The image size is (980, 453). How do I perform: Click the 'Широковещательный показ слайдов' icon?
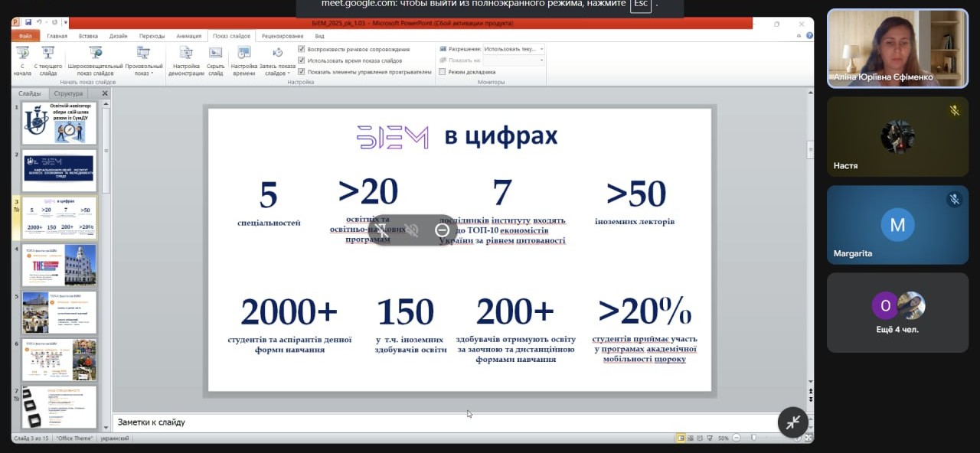click(95, 54)
